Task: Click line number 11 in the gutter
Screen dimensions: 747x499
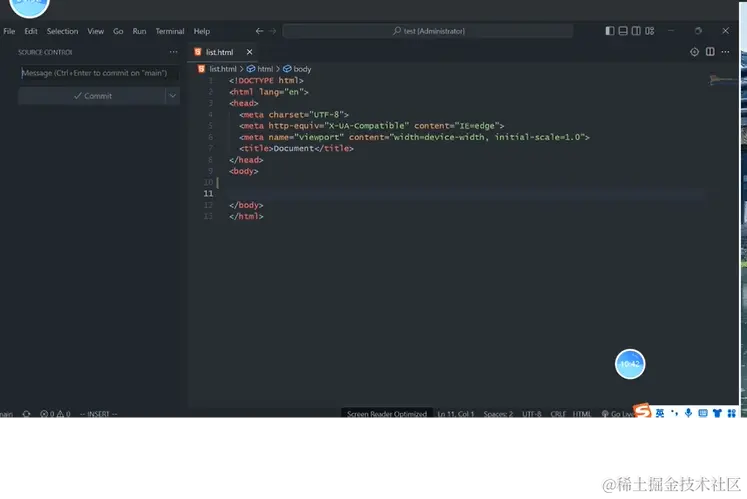Action: click(x=208, y=193)
